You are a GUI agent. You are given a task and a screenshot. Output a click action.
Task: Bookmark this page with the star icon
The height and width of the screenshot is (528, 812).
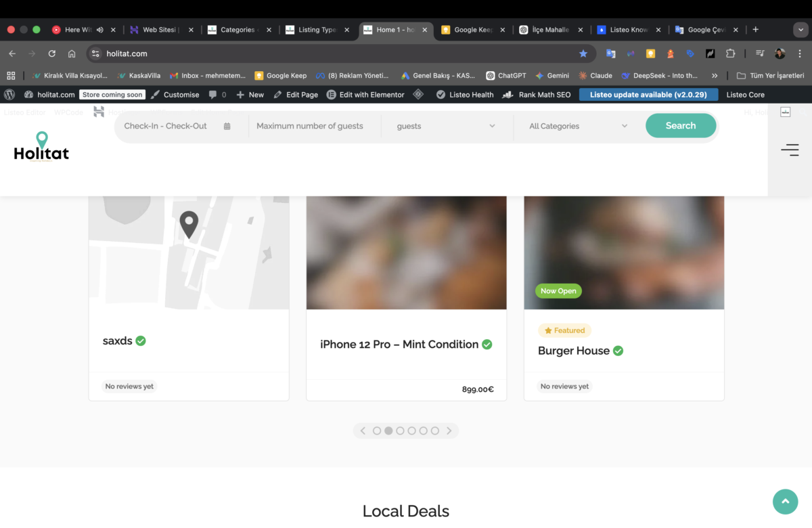[x=583, y=53]
